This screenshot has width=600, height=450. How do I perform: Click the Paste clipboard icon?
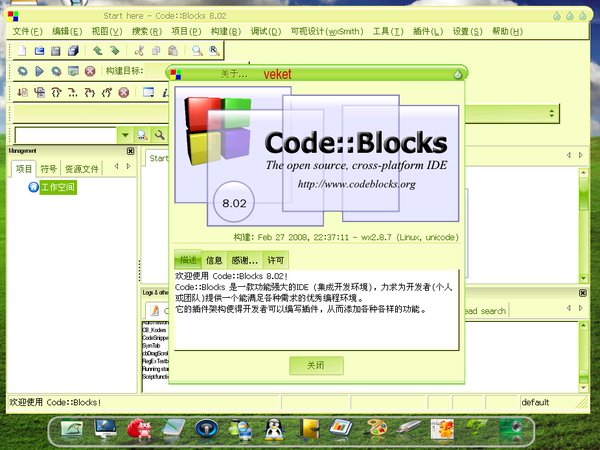(173, 51)
